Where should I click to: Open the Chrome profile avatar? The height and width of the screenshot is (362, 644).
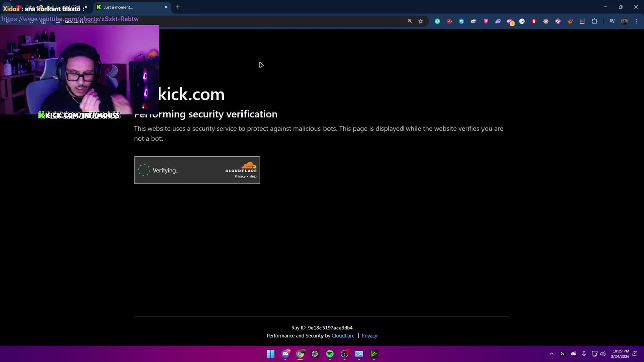pos(624,21)
